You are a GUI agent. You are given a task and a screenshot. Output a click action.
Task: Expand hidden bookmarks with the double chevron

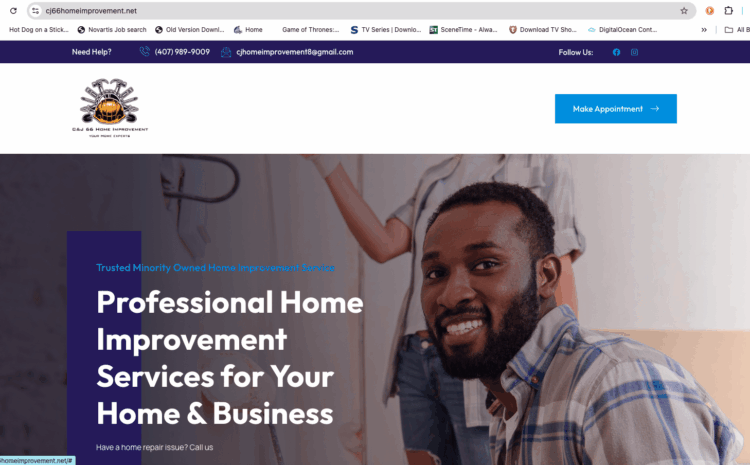tap(704, 30)
